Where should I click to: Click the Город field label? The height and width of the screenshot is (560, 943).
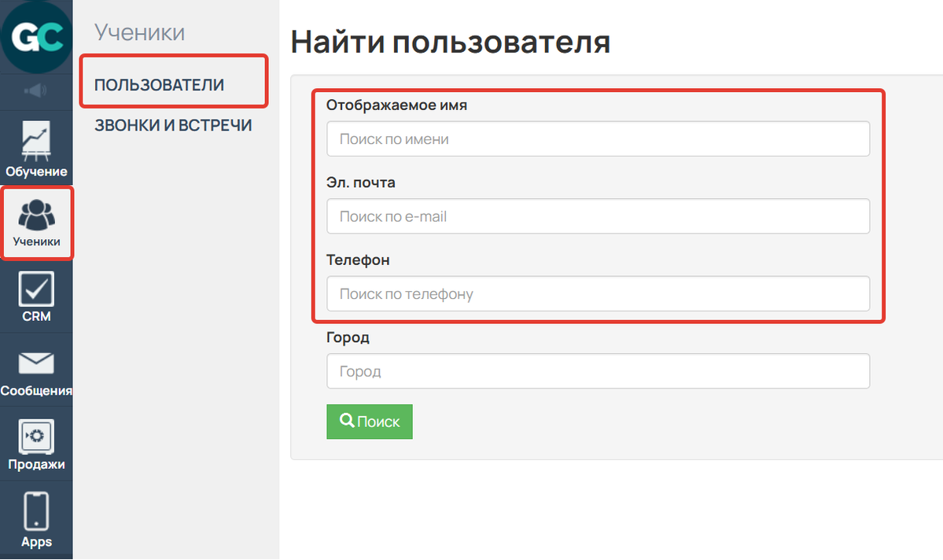pos(348,337)
